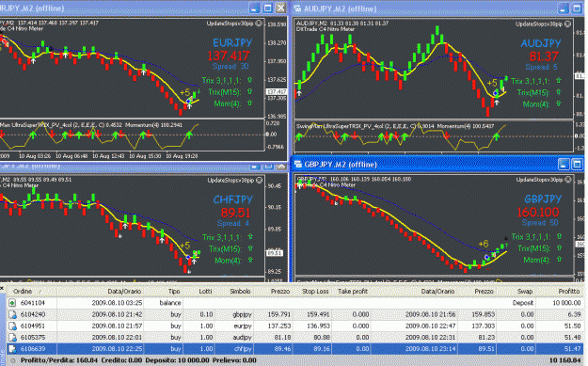Viewport: 588px width, 366px height.
Task: Sort by the Lotti column header
Action: click(x=199, y=291)
